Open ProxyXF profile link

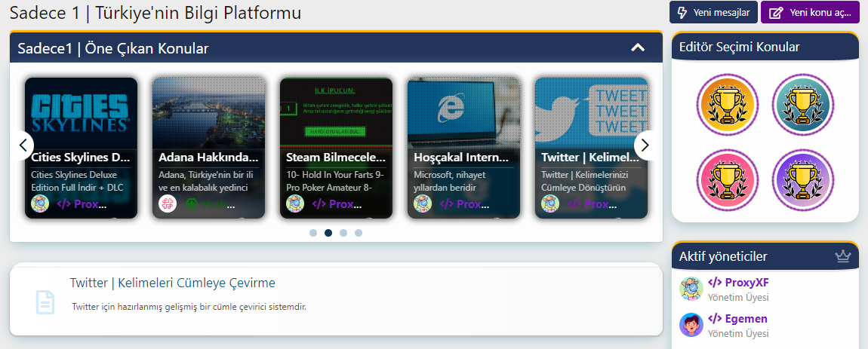[x=738, y=283]
